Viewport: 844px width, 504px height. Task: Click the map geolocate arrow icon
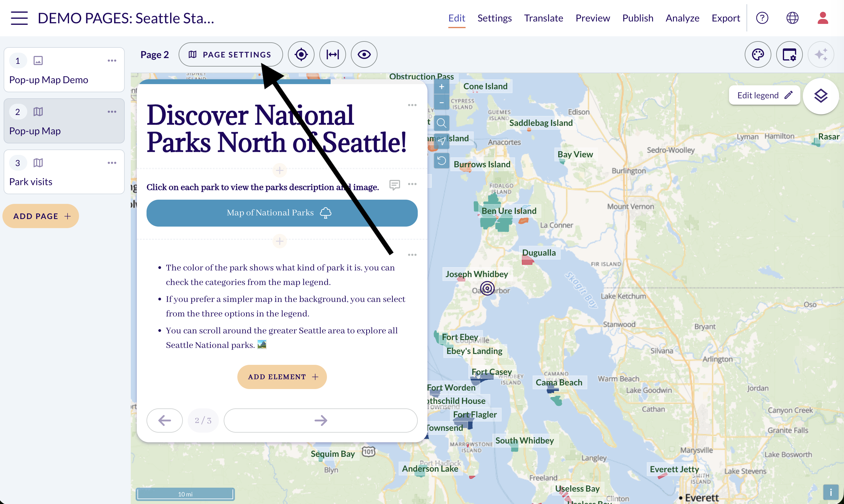[441, 141]
